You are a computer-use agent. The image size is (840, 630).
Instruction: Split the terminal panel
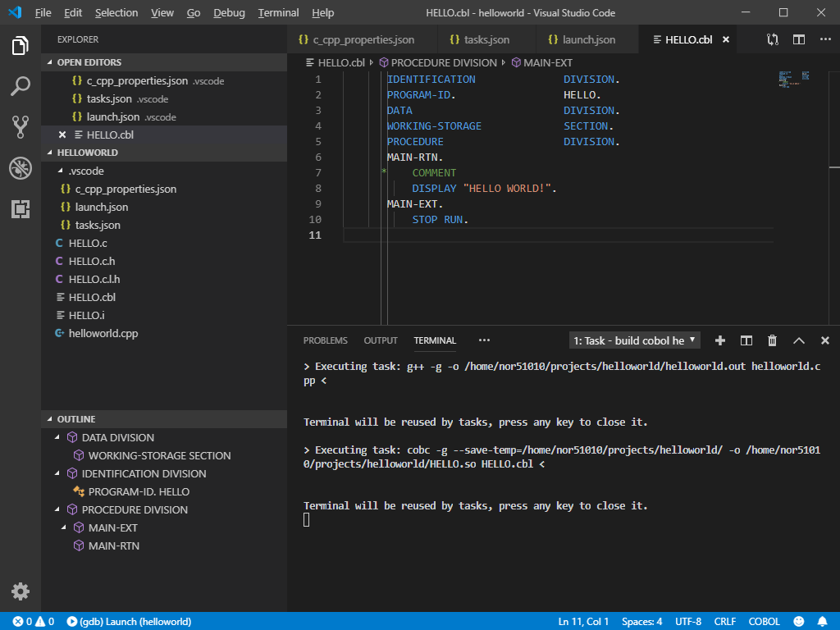[x=746, y=340]
